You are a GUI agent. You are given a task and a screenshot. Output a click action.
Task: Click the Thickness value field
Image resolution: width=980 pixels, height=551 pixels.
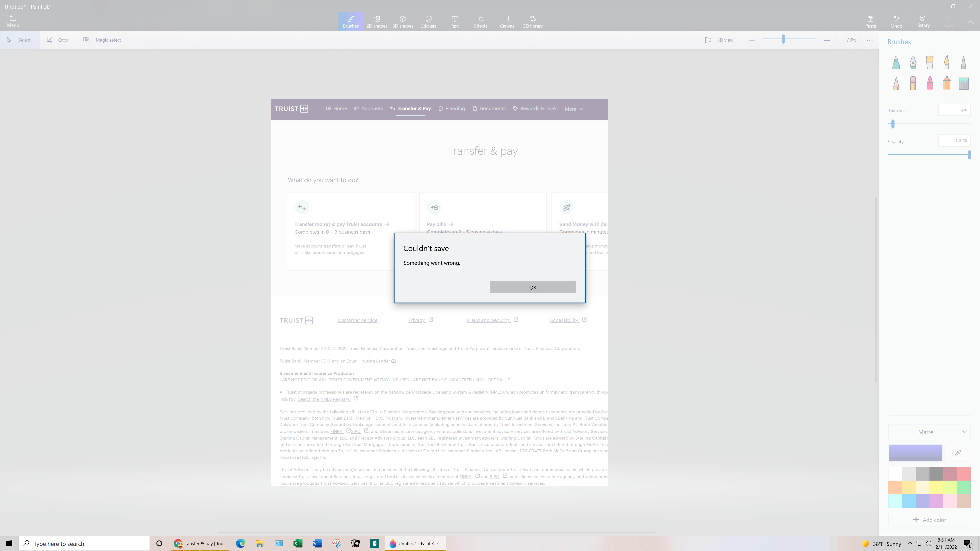coord(954,110)
